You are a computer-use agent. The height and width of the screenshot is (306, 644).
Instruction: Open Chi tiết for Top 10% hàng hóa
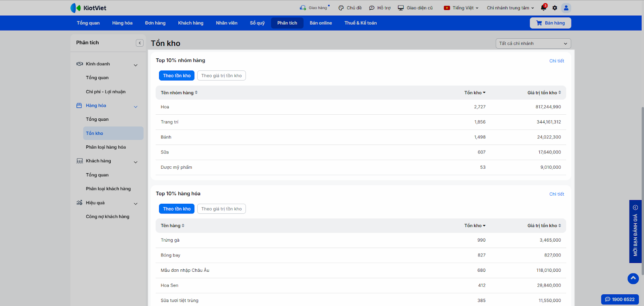[557, 194]
